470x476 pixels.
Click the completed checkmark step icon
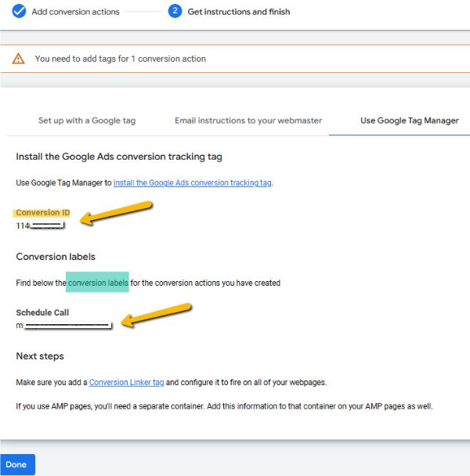tap(19, 11)
